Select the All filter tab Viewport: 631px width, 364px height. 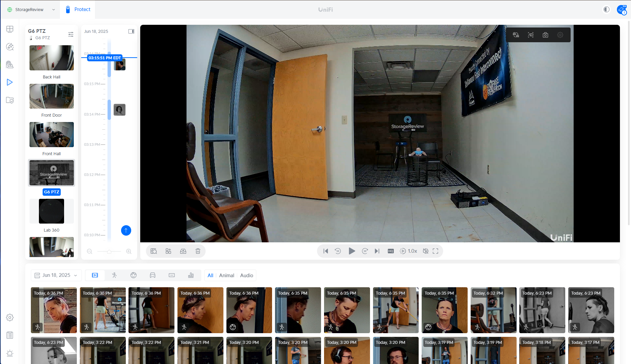[x=210, y=275]
